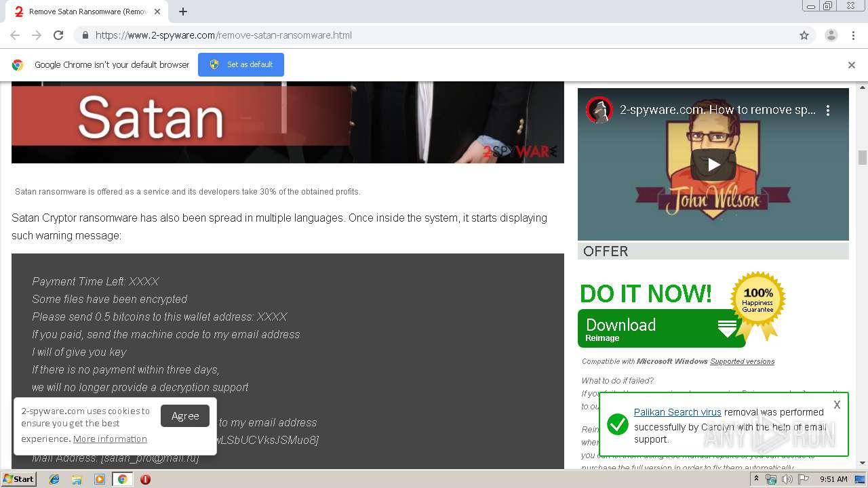Screen dimensions: 868x488
Task: Open a new browser tab
Action: 183,12
